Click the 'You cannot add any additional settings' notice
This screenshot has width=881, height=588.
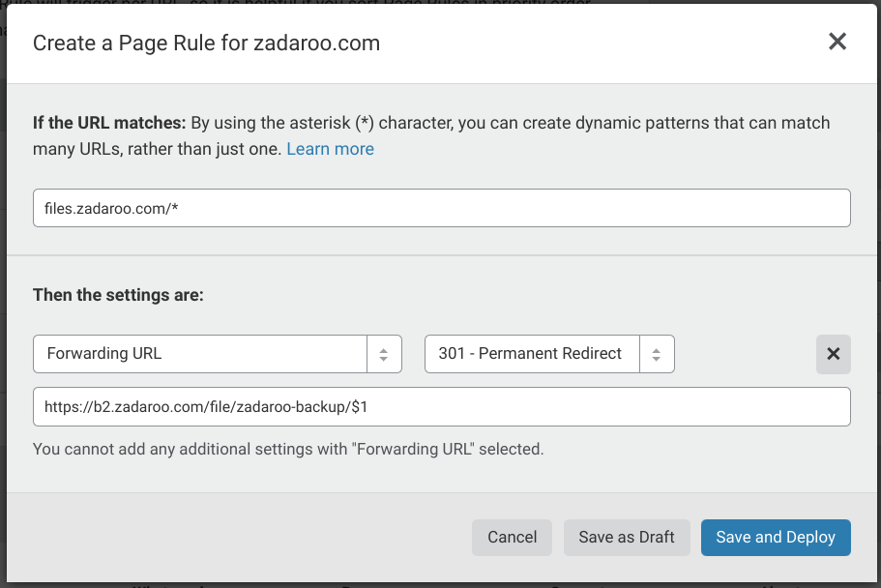click(288, 449)
